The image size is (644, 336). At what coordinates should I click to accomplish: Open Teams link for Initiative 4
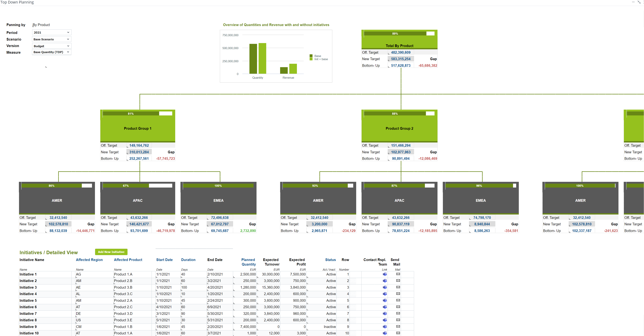pyautogui.click(x=385, y=294)
